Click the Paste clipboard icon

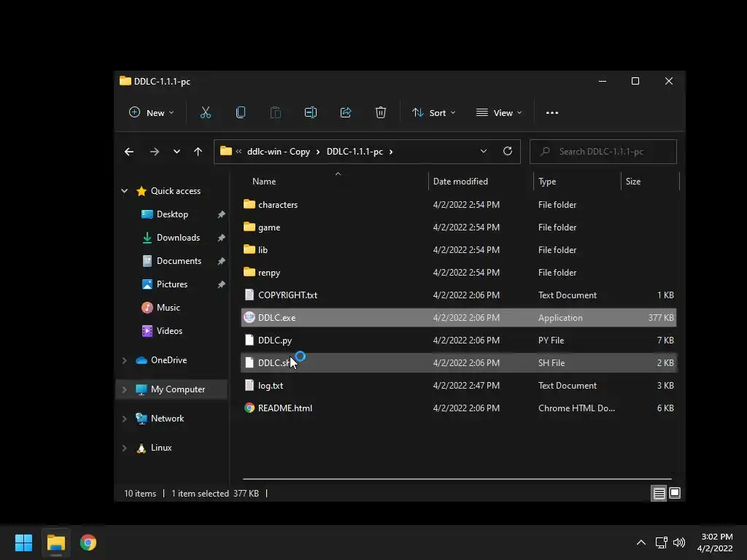click(x=275, y=113)
